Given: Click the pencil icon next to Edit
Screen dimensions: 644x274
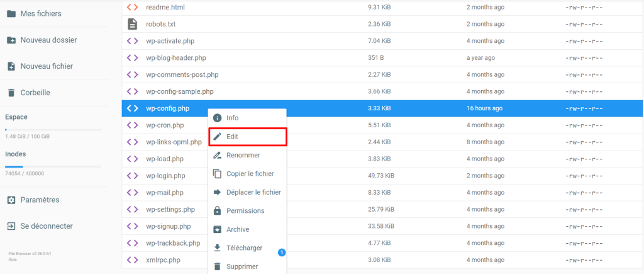Looking at the screenshot, I should click(x=218, y=137).
